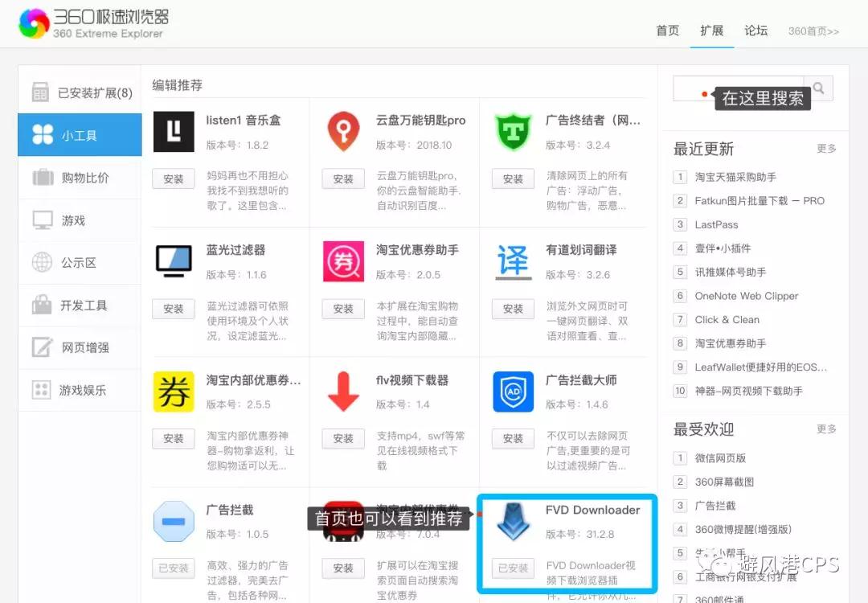
Task: Click the 淘宝内部优惠券 yellow 券 icon
Action: [174, 392]
